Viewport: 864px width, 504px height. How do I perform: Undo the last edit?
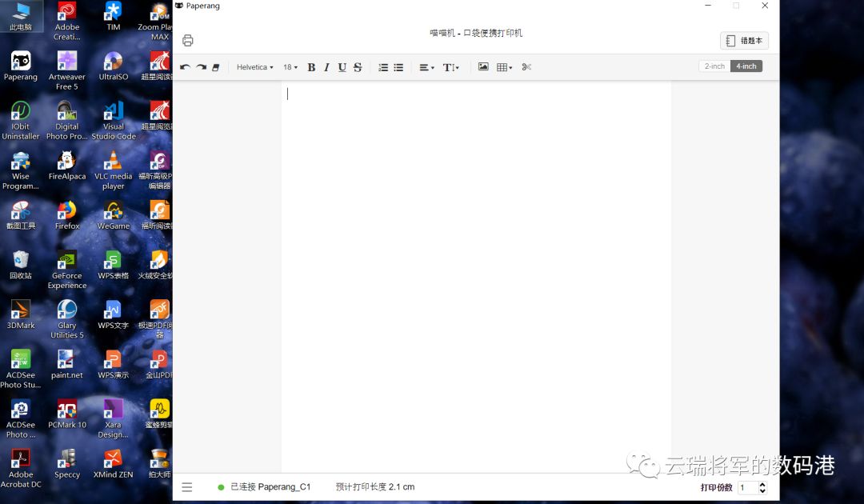[185, 67]
